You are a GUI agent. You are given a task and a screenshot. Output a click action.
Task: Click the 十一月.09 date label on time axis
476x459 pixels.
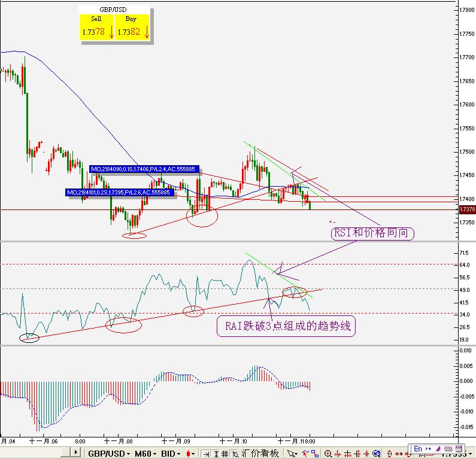pos(176,442)
